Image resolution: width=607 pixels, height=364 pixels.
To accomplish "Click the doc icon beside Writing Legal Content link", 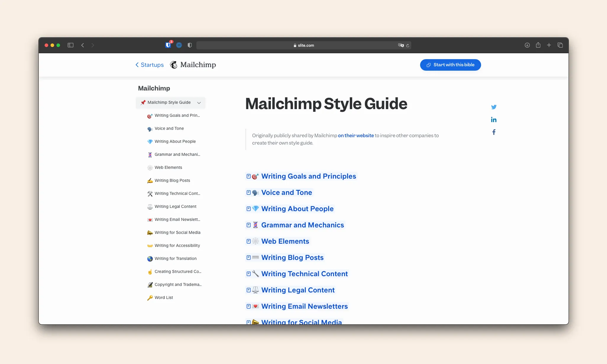I will click(x=249, y=290).
